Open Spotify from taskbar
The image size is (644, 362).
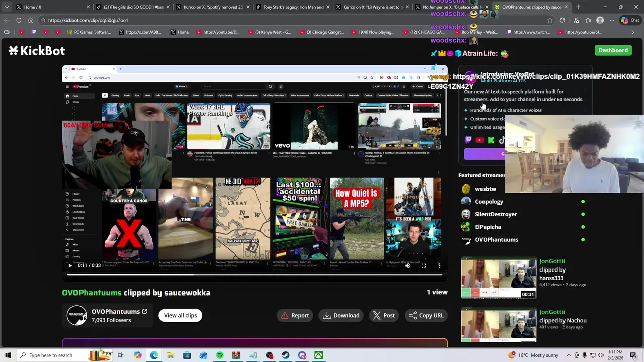click(220, 355)
